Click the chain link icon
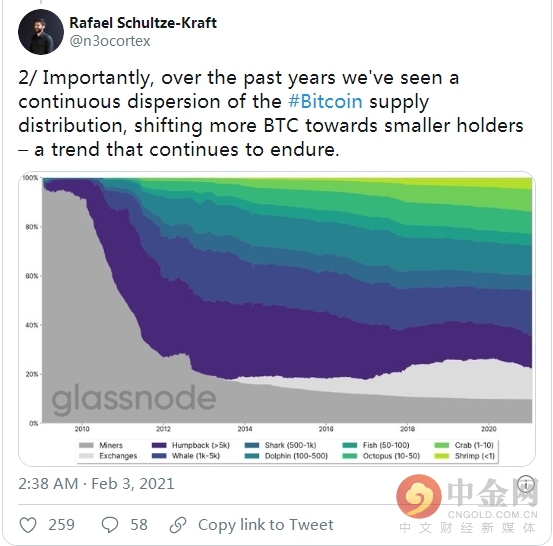The width and height of the screenshot is (553, 546). pos(178,525)
